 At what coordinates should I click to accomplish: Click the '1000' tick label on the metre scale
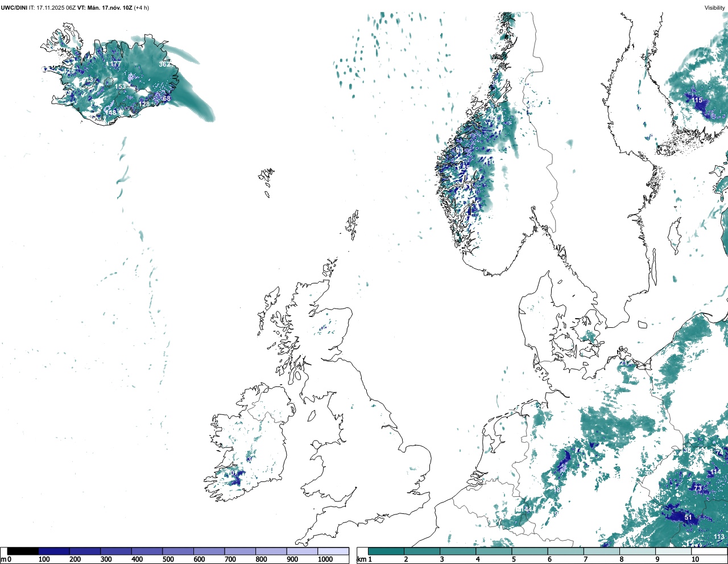click(x=325, y=559)
